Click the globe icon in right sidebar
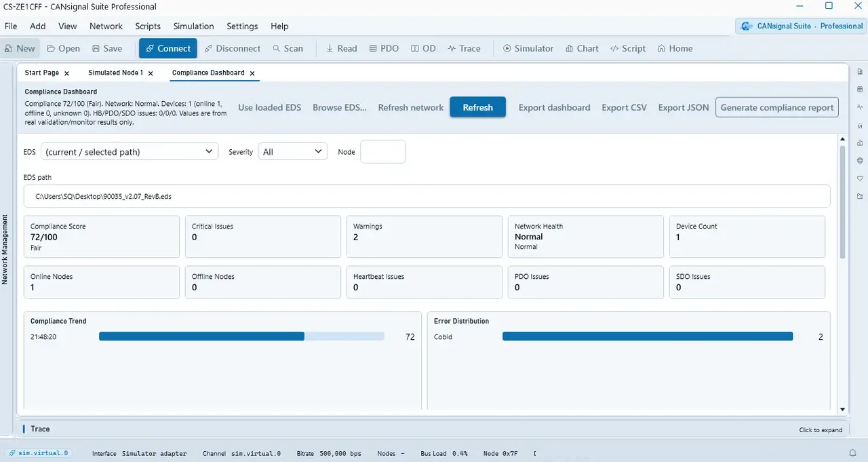The width and height of the screenshot is (868, 462). tap(860, 161)
